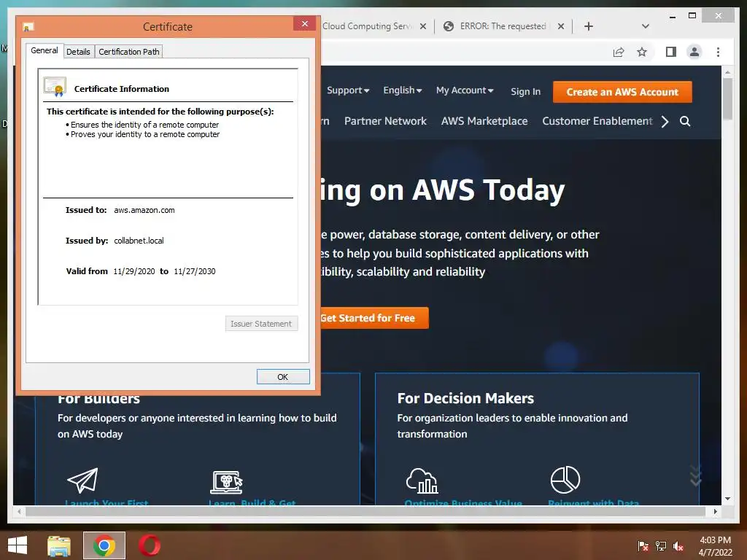The image size is (747, 560).
Task: Click Create an AWS Account button
Action: coord(622,92)
